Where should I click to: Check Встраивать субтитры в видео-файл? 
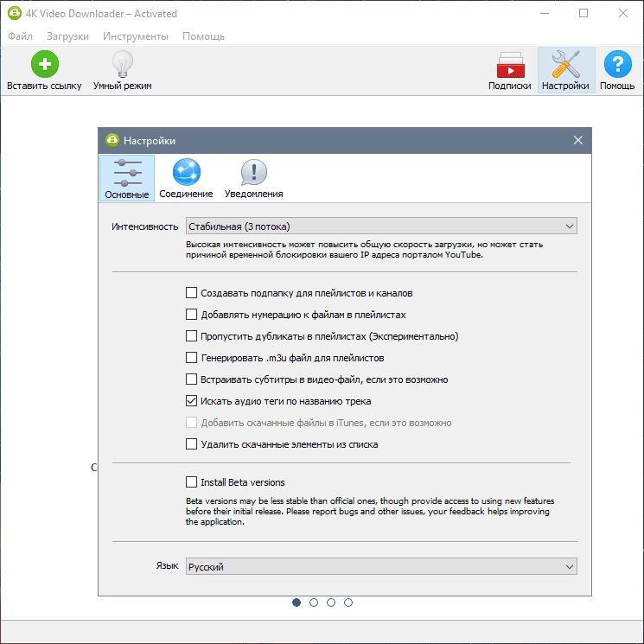click(191, 379)
